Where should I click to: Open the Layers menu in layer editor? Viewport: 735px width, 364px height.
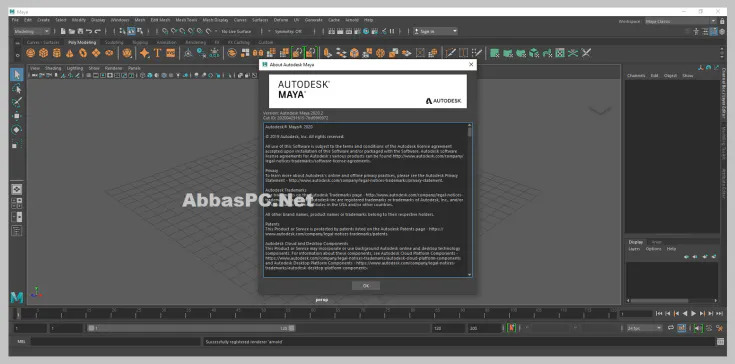tap(634, 249)
